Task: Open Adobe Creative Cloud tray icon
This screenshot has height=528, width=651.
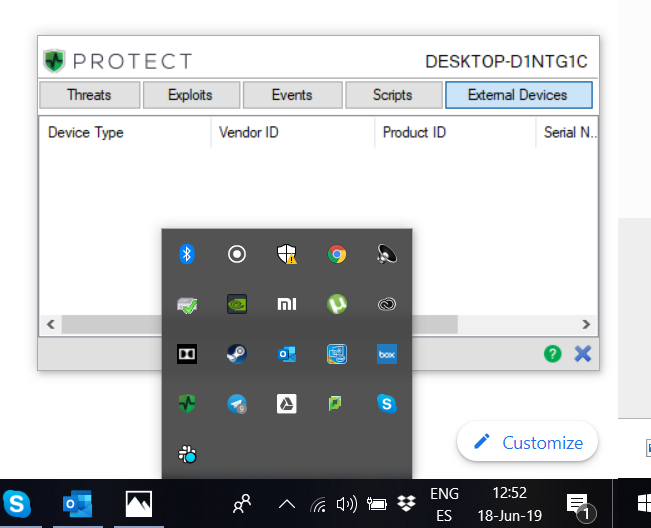Action: pos(387,304)
